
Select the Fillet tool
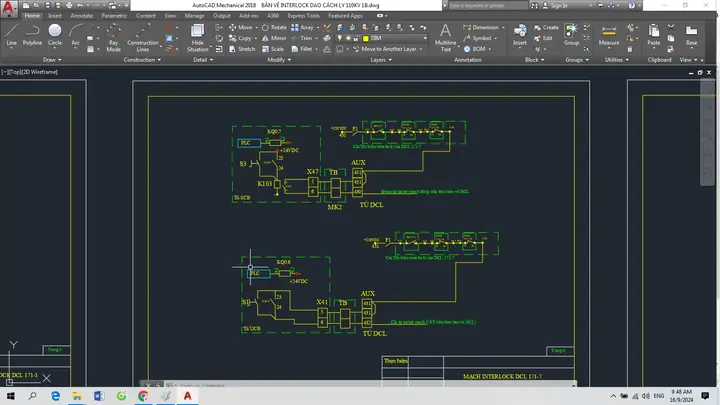pyautogui.click(x=302, y=49)
